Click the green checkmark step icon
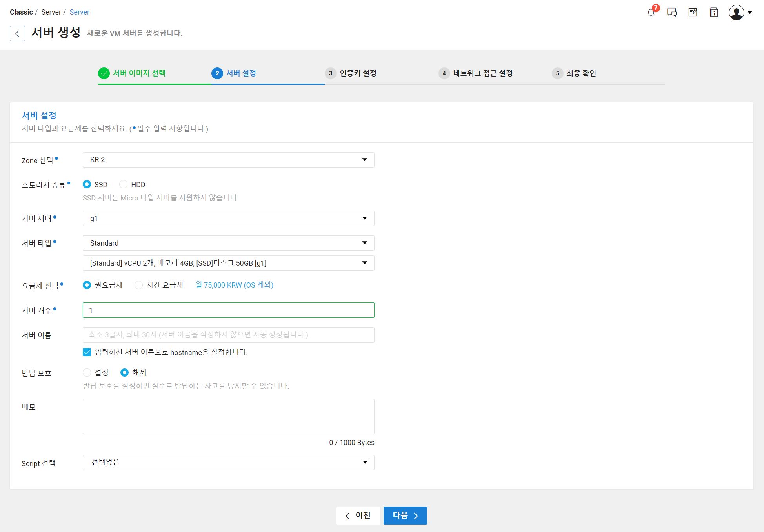 pyautogui.click(x=104, y=73)
